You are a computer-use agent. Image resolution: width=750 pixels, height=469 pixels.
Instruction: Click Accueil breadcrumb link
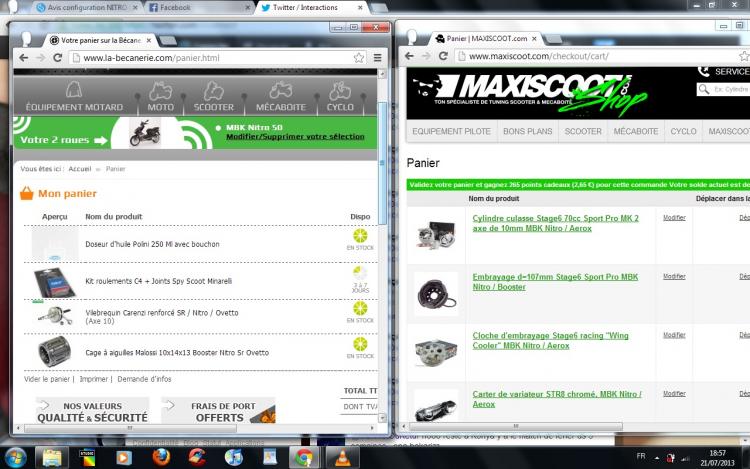(79, 169)
